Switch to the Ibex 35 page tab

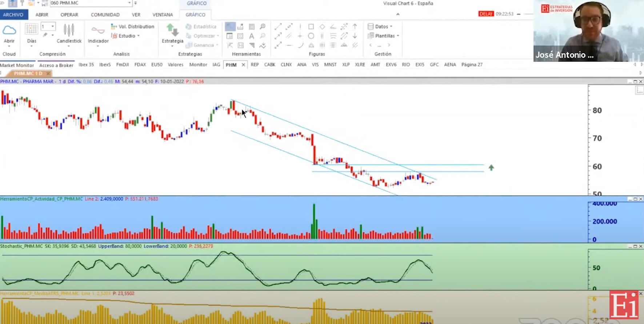[x=86, y=65]
